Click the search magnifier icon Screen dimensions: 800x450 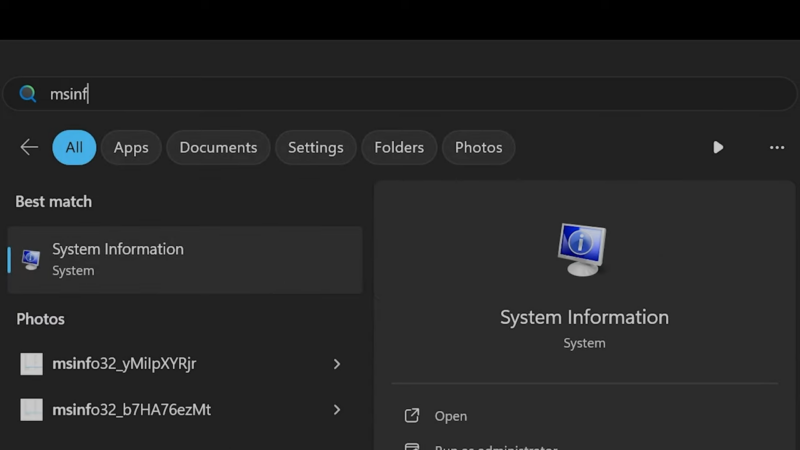coord(28,94)
